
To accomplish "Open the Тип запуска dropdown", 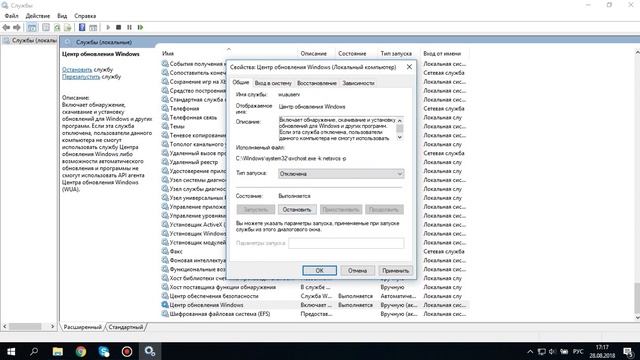I will pyautogui.click(x=341, y=174).
